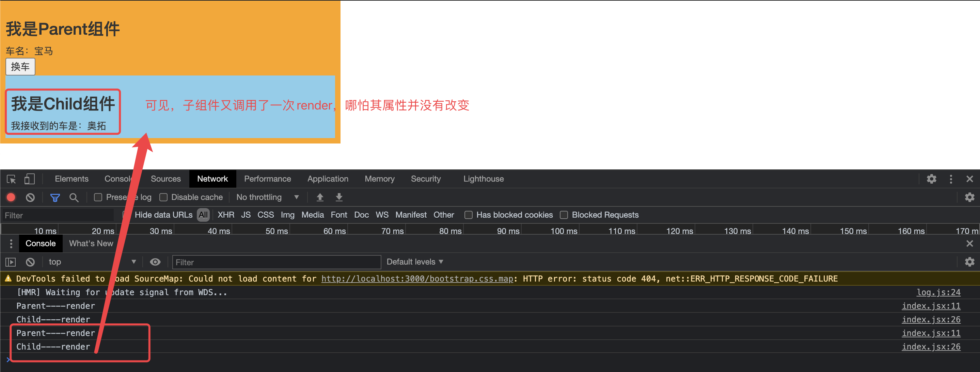Open the bootstrap.css.map URL link

(x=417, y=278)
